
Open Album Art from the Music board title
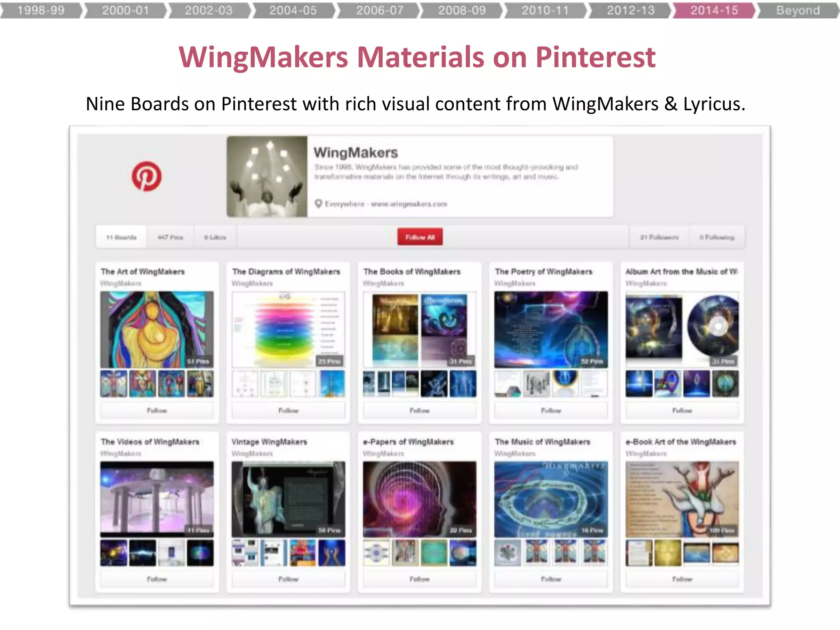click(x=682, y=272)
